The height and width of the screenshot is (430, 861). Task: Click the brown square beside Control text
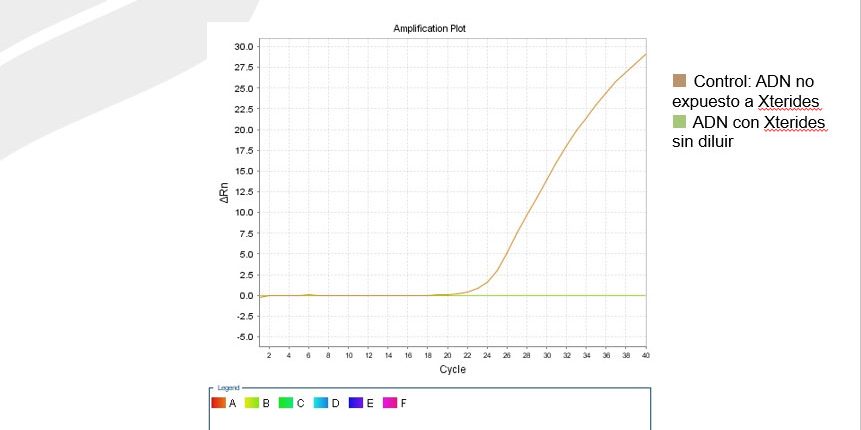click(x=680, y=81)
